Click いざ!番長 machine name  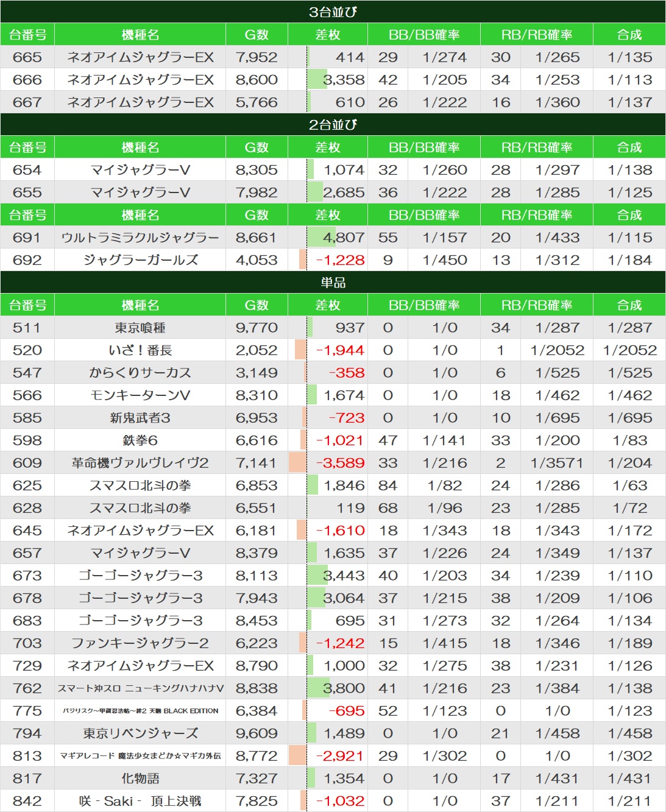pos(140,350)
